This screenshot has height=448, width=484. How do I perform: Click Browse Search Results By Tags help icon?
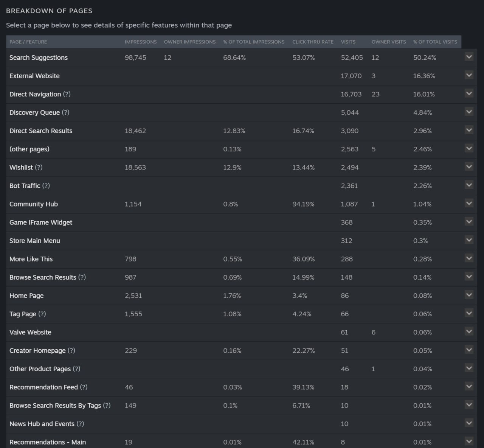coord(107,405)
